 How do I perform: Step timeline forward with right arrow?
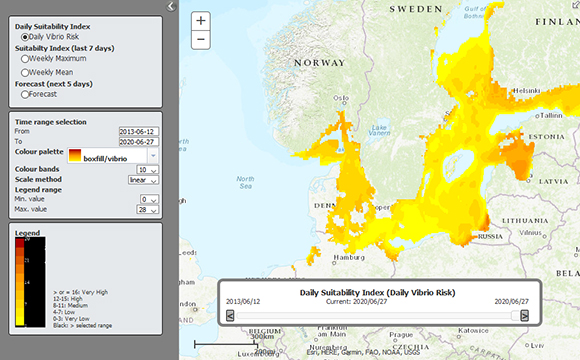click(x=525, y=316)
